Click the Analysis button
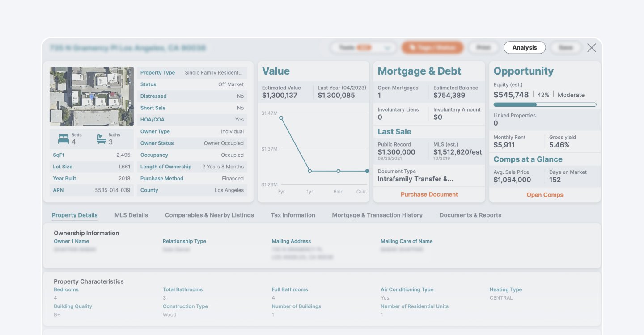The width and height of the screenshot is (644, 335). [524, 47]
